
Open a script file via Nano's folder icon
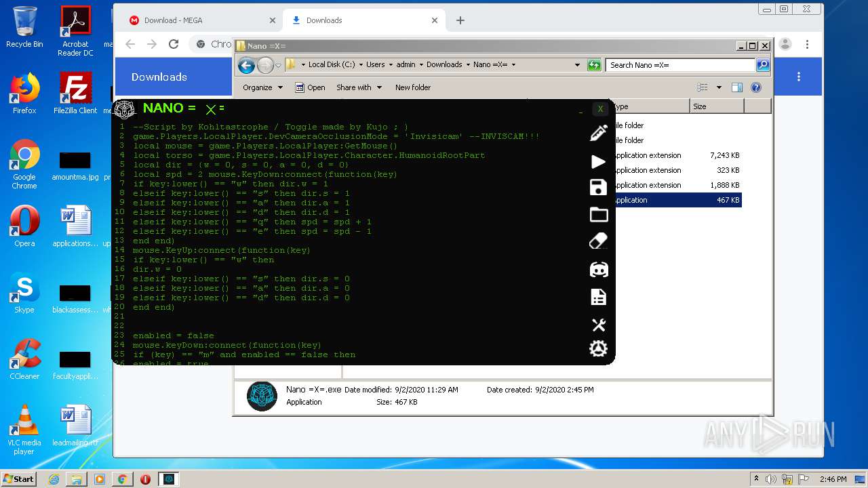click(x=599, y=215)
